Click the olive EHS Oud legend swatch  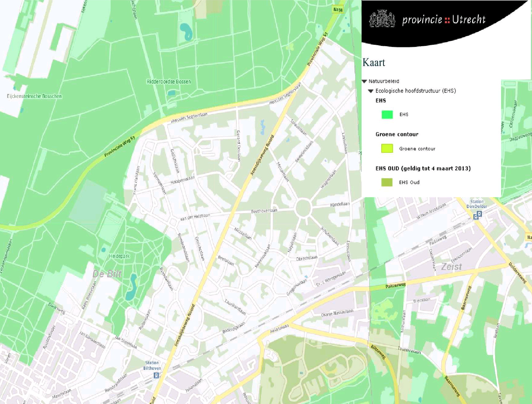(x=387, y=182)
